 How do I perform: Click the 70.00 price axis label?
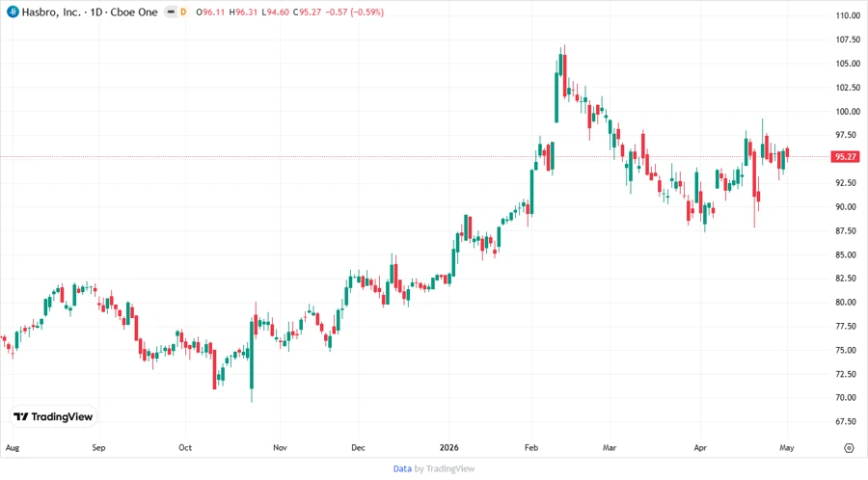click(x=848, y=398)
